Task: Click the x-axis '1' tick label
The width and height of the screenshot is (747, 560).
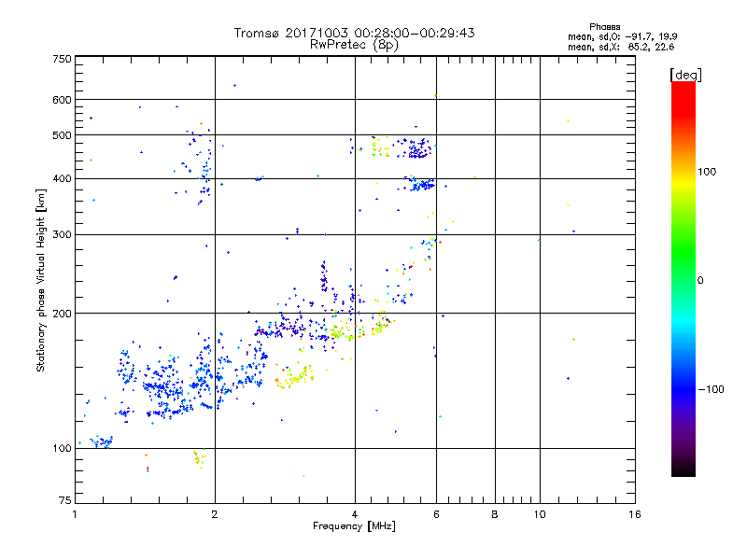Action: pos(75,514)
